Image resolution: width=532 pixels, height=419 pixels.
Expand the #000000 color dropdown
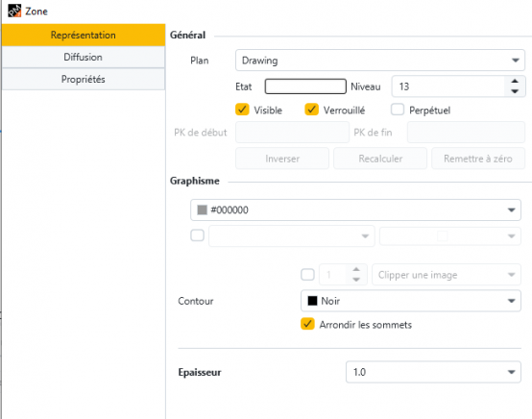pyautogui.click(x=355, y=209)
